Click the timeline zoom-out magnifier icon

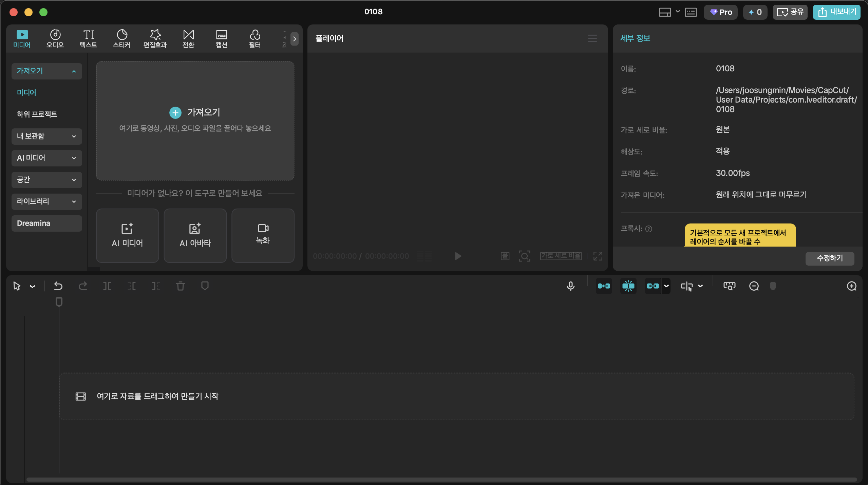[754, 286]
